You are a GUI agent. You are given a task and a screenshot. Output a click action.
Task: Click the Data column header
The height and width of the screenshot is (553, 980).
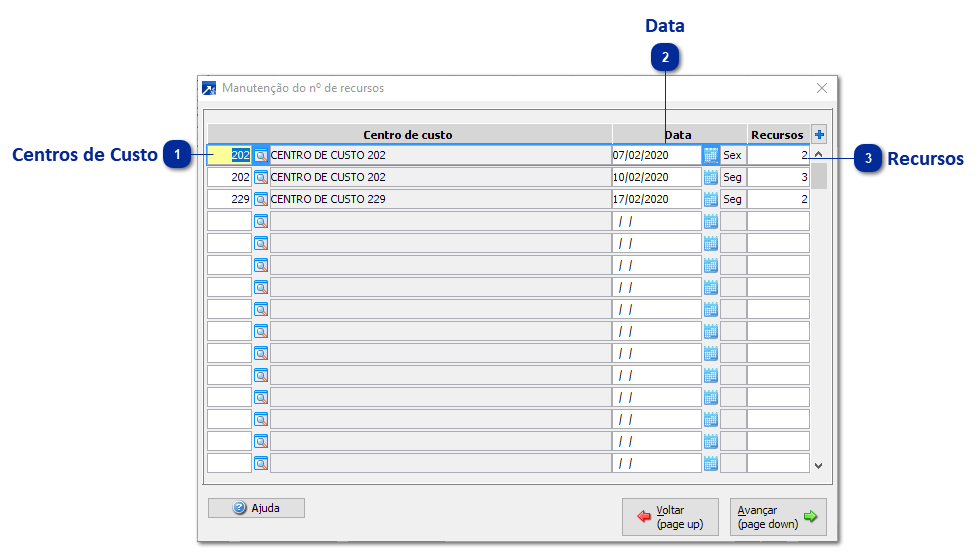(x=679, y=134)
